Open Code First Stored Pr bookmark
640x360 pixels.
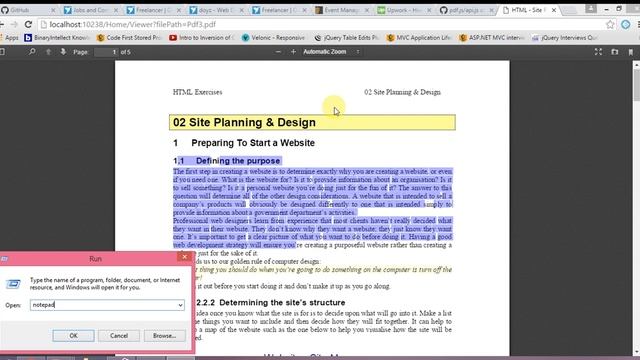(129, 38)
